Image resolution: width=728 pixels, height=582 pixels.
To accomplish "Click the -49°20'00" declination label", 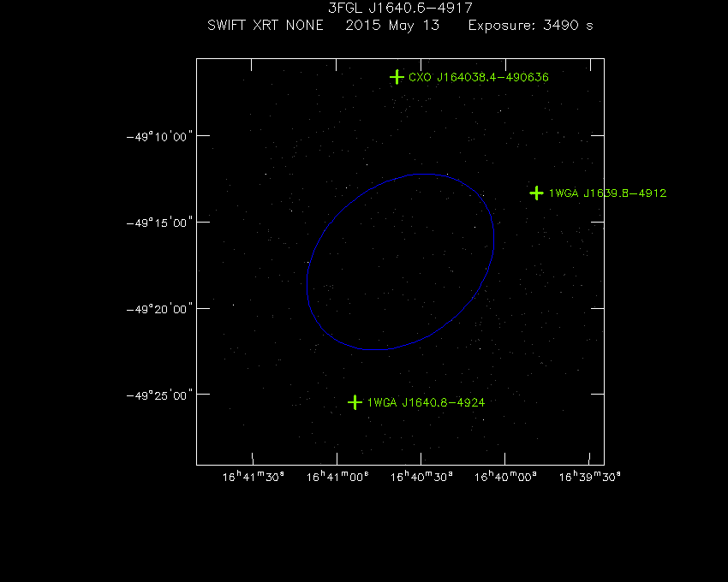I will click(x=159, y=310).
